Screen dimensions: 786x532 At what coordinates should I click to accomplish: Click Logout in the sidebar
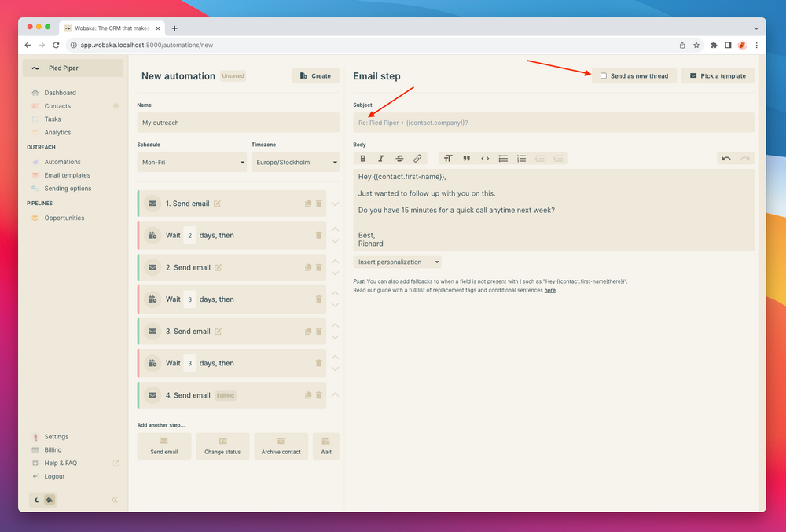(54, 476)
